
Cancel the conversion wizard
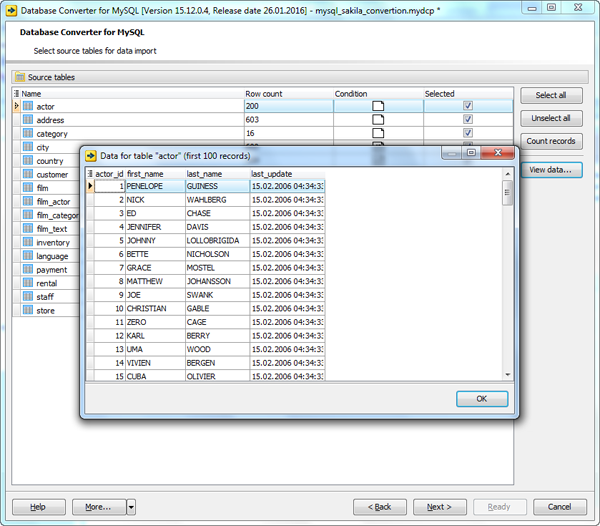pyautogui.click(x=559, y=507)
